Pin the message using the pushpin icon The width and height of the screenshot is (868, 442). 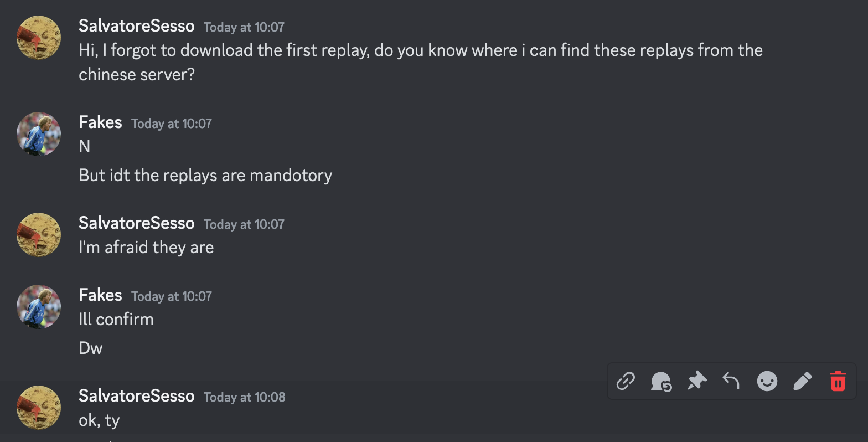click(x=696, y=381)
